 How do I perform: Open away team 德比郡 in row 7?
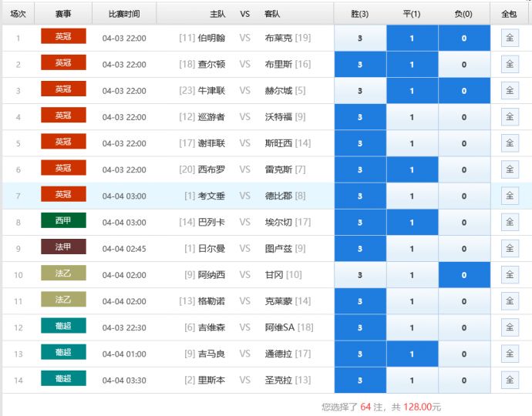point(278,196)
